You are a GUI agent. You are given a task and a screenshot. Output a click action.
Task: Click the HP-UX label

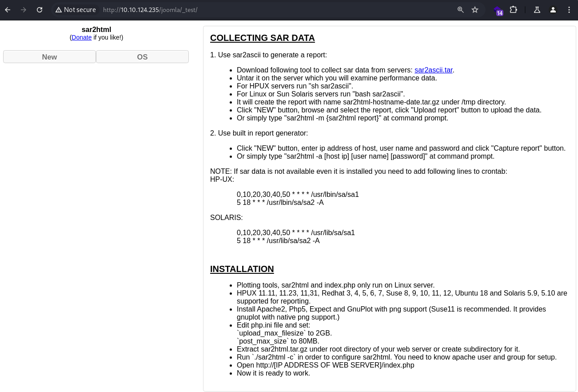(x=222, y=179)
